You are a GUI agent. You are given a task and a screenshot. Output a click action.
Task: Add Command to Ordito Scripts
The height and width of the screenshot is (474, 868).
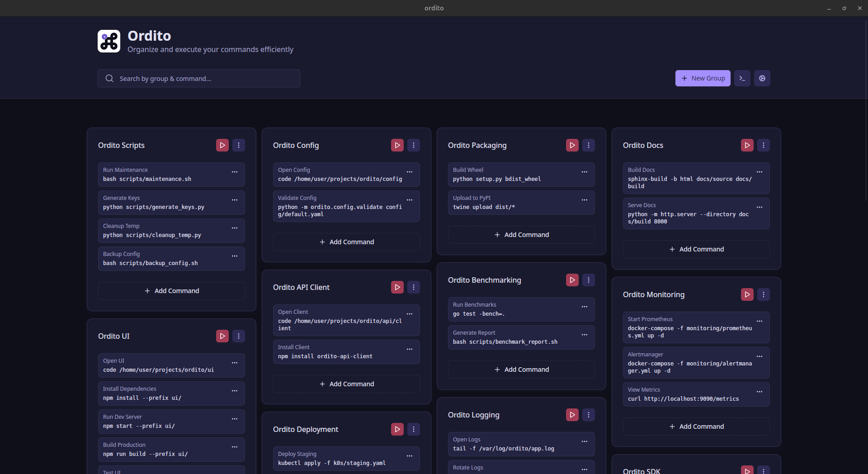(x=171, y=291)
